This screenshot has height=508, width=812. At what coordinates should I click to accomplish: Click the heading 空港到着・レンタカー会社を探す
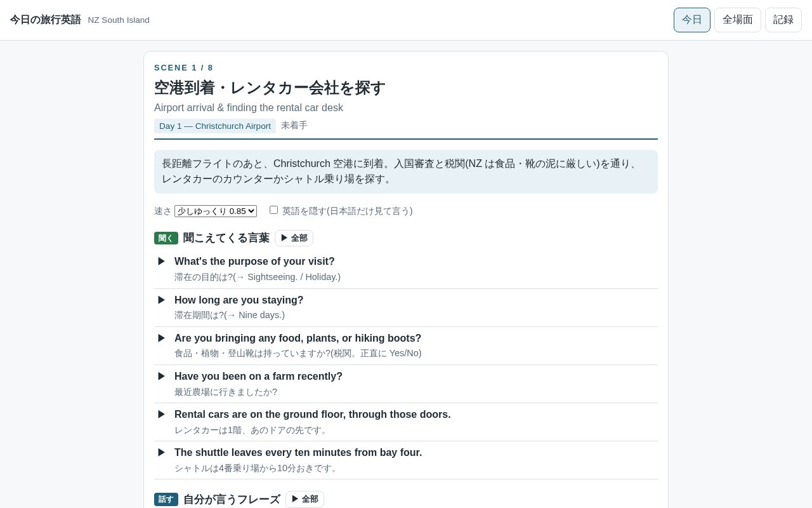270,88
